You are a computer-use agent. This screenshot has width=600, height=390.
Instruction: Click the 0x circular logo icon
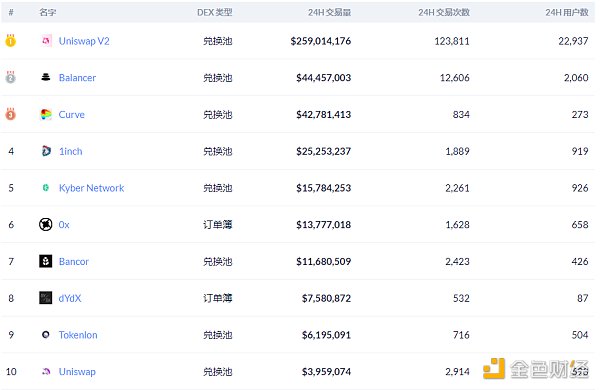46,224
